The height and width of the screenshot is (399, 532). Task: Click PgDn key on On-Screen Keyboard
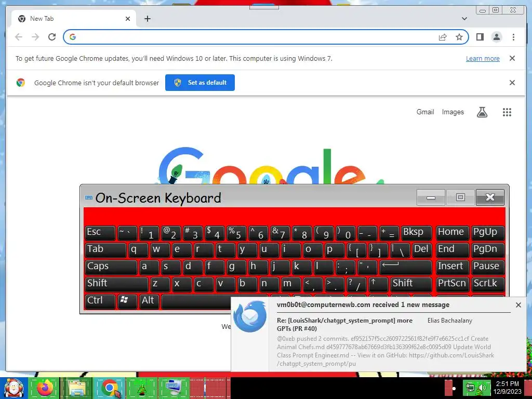[488, 250]
